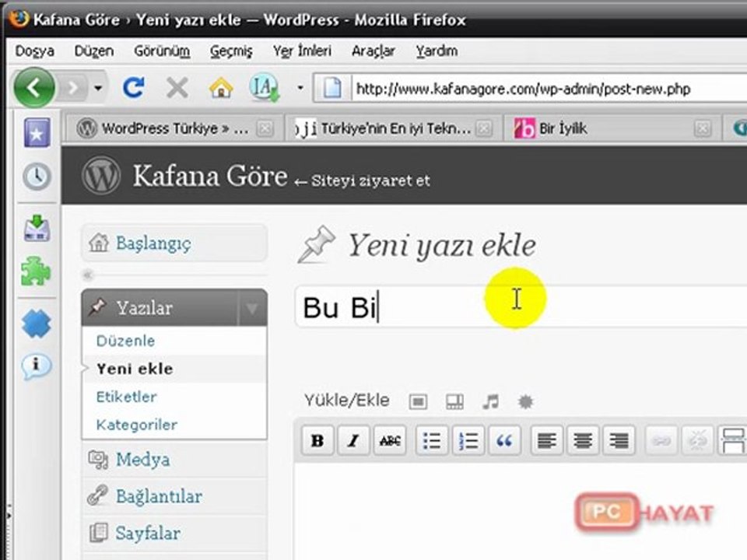The width and height of the screenshot is (747, 560).
Task: Open the history clock sidebar icon
Action: pyautogui.click(x=37, y=177)
